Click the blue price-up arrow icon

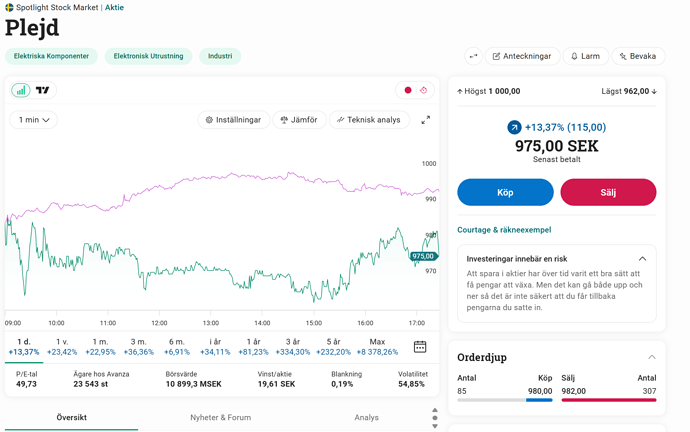(x=514, y=128)
